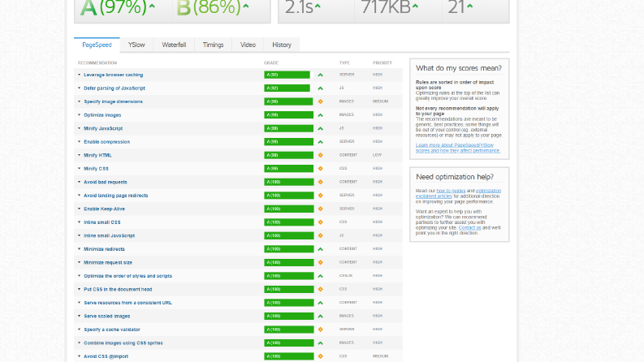Open the Timings tab
The image size is (644, 362).
point(213,45)
